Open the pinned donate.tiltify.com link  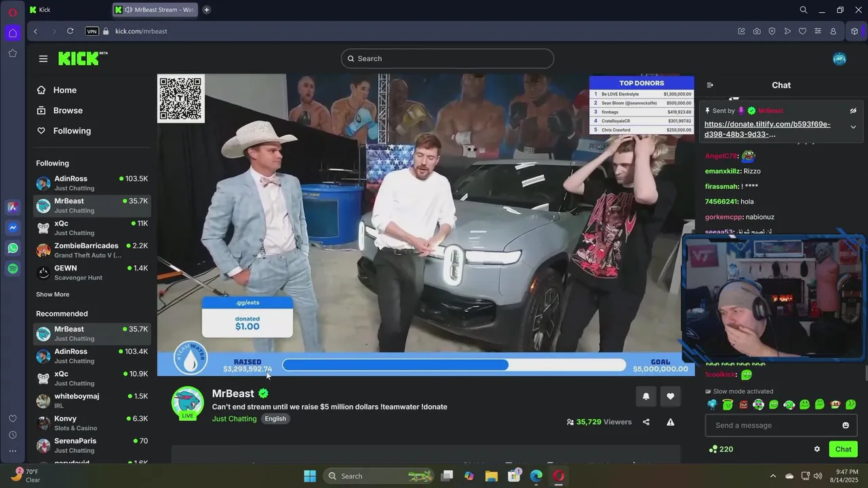click(767, 129)
